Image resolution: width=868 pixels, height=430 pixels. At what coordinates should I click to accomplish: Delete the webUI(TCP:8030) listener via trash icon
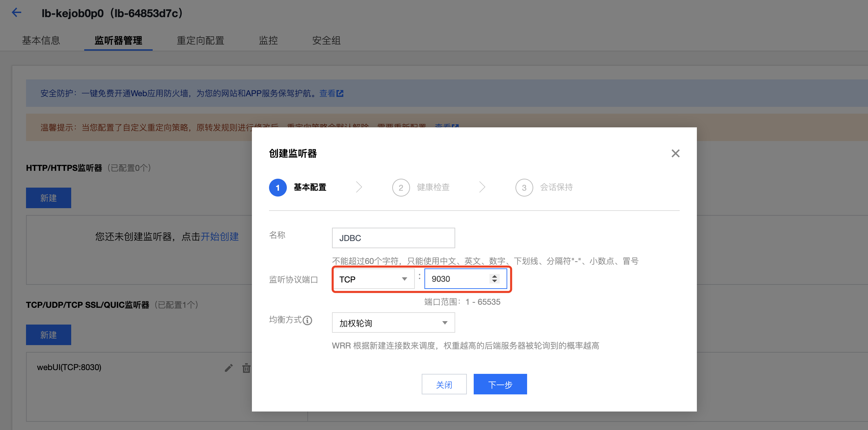[246, 368]
